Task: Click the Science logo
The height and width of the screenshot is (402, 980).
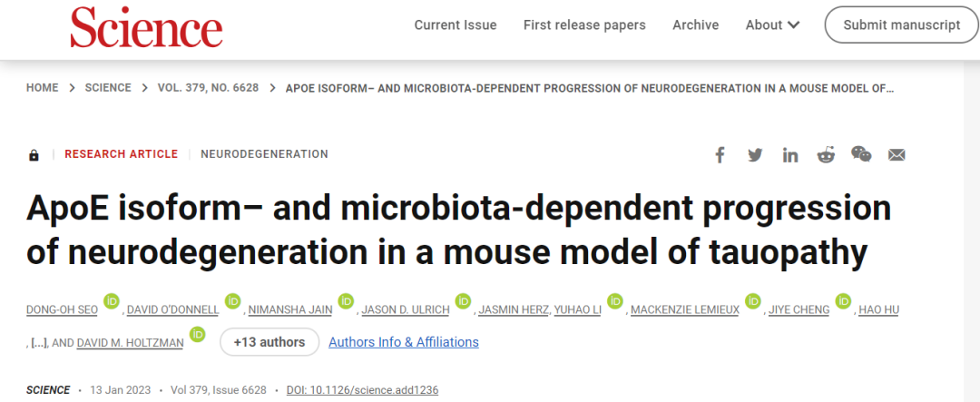Action: [146, 29]
